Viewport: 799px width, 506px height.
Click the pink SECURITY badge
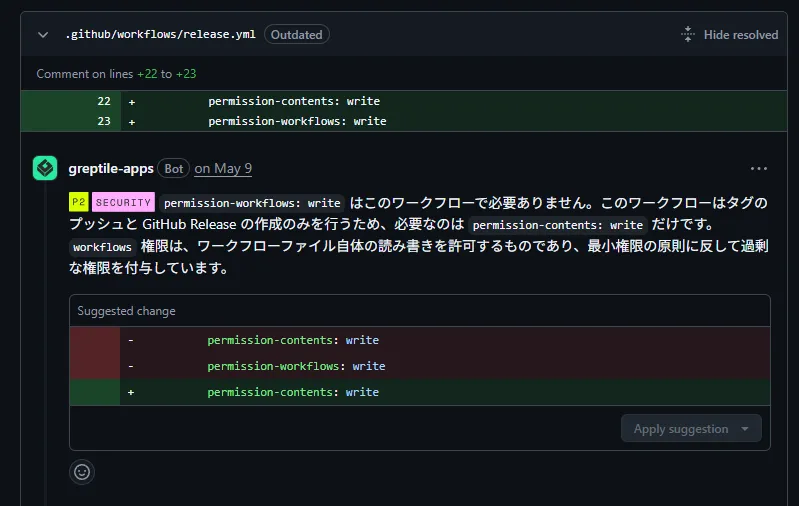[123, 202]
